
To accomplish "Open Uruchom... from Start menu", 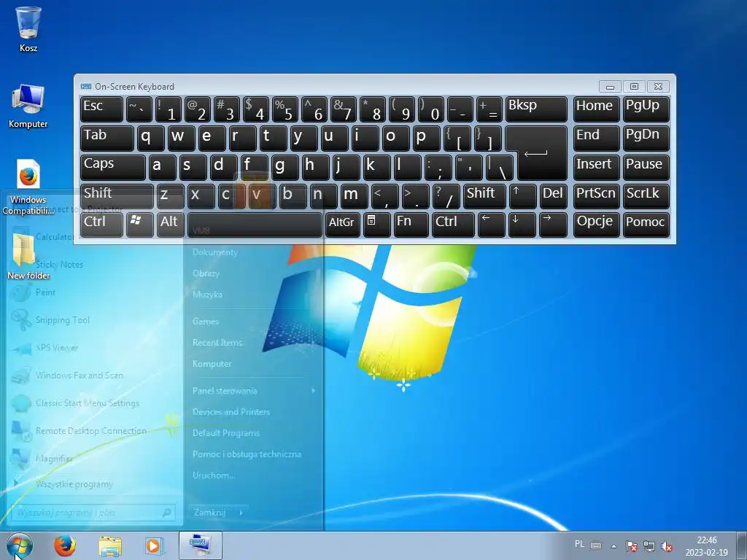I will (214, 475).
